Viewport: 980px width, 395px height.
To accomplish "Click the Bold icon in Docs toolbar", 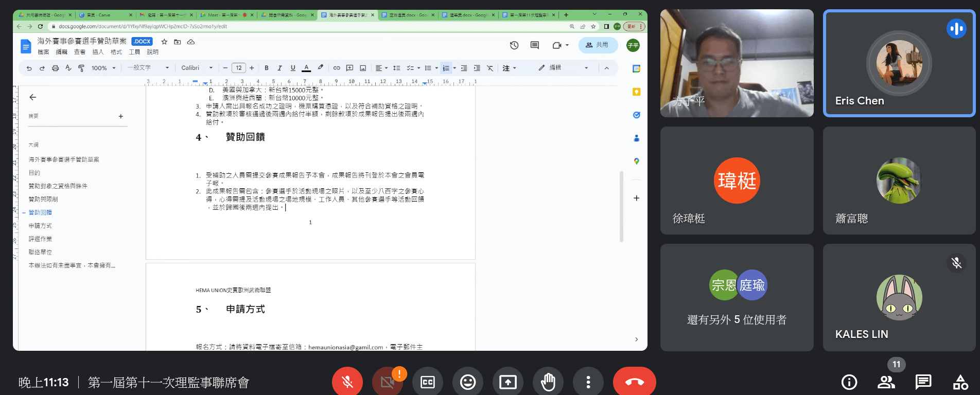I will point(267,68).
